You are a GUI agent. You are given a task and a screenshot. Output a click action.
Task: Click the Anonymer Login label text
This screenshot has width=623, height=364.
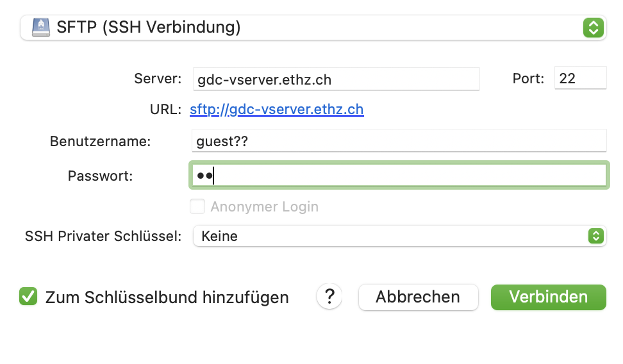[265, 206]
